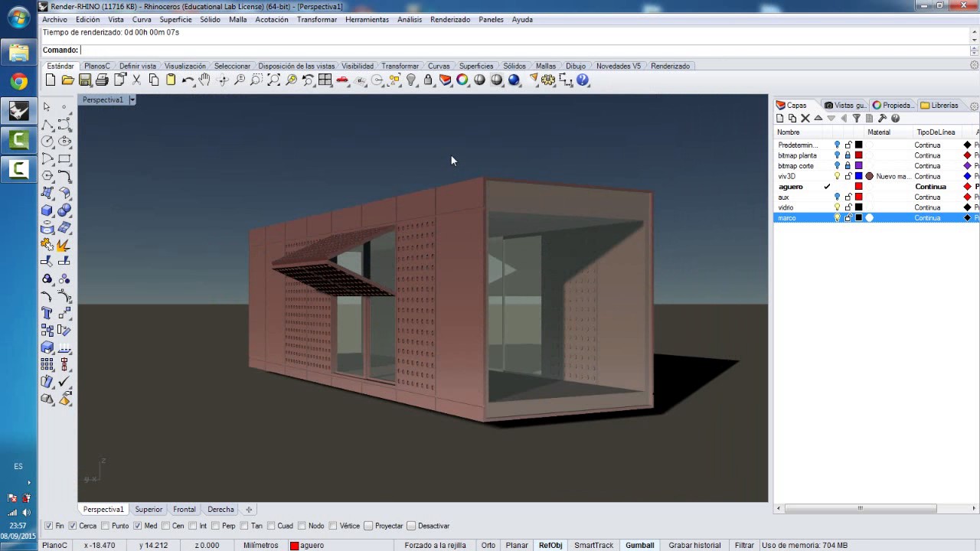
Task: Click the Undo arrow icon
Action: click(188, 80)
